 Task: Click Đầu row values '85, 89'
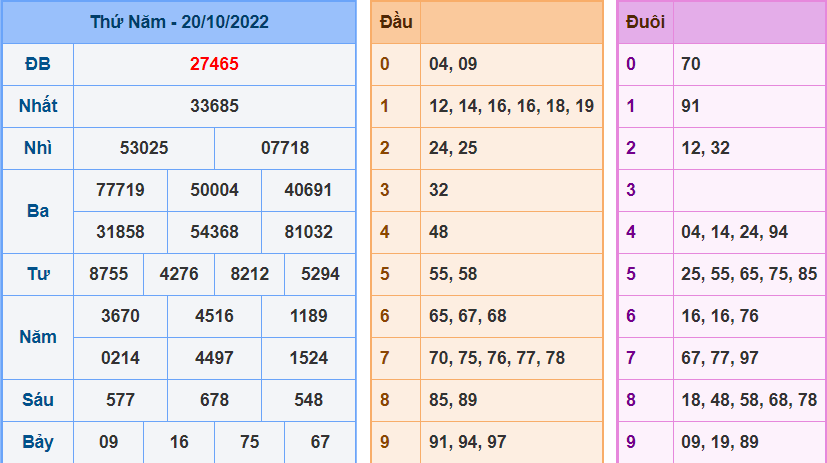[x=453, y=400]
